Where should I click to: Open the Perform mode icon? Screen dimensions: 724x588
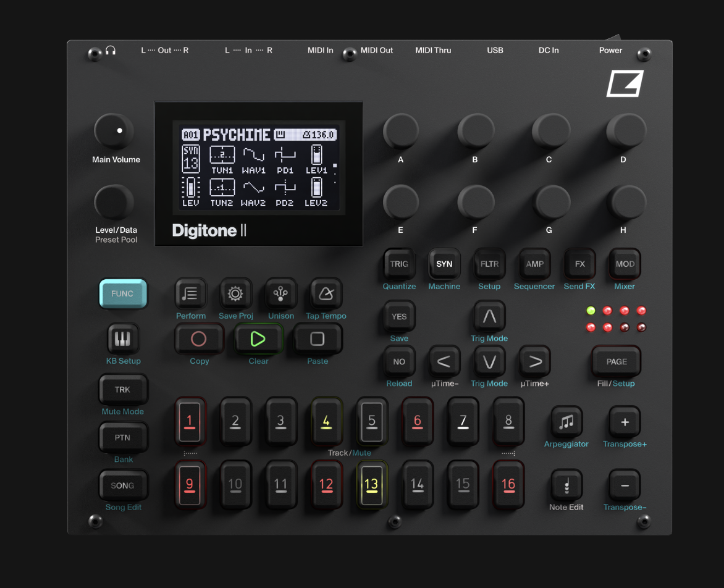click(x=190, y=293)
